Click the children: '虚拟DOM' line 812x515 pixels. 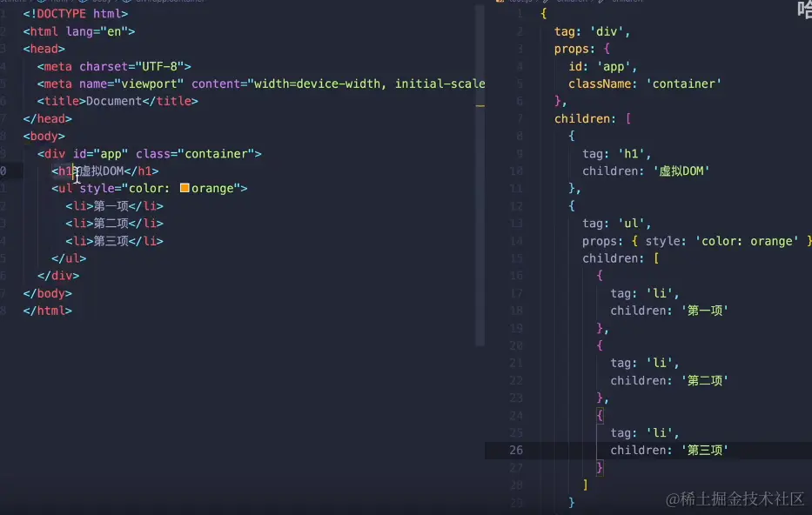tap(646, 171)
